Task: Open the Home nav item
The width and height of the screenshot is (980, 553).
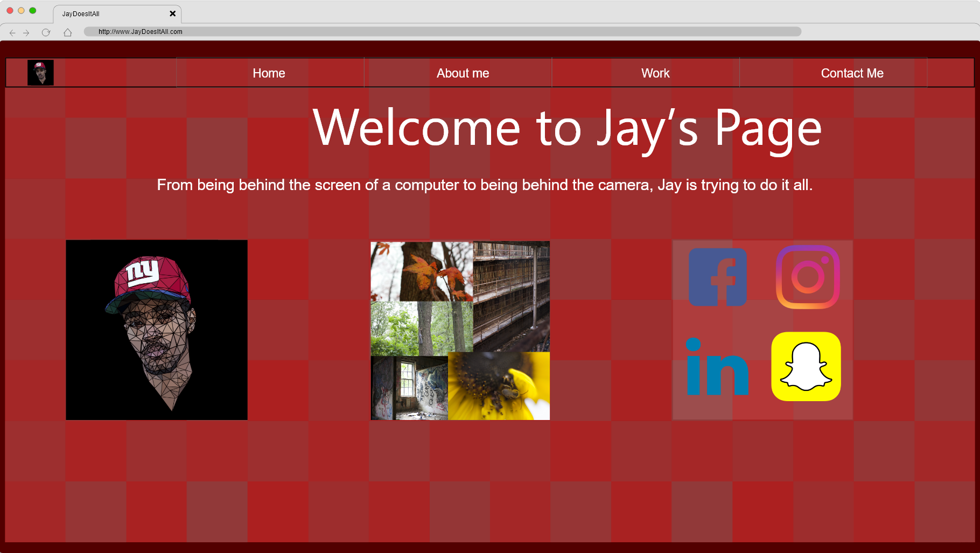Action: coord(269,73)
